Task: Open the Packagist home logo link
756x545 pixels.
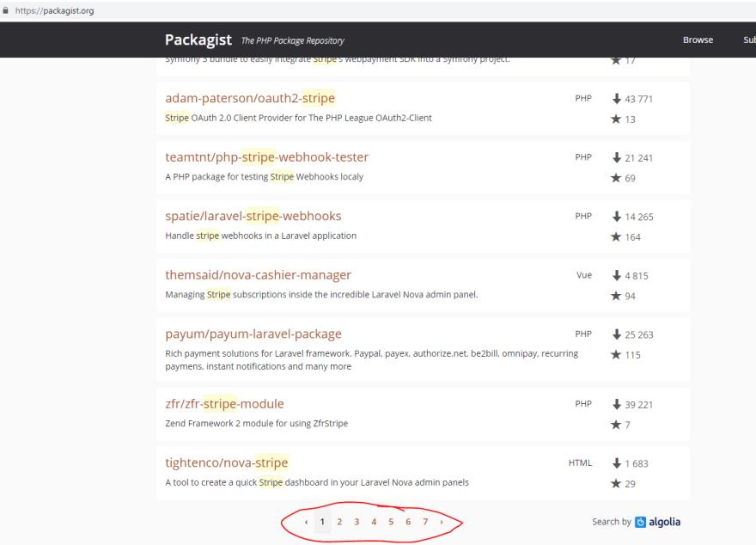Action: 198,40
